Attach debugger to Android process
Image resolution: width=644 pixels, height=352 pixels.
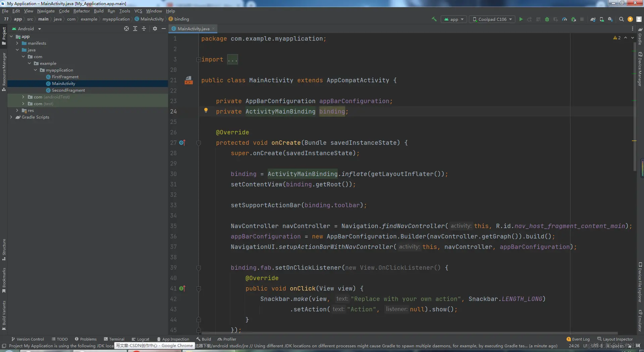[574, 19]
